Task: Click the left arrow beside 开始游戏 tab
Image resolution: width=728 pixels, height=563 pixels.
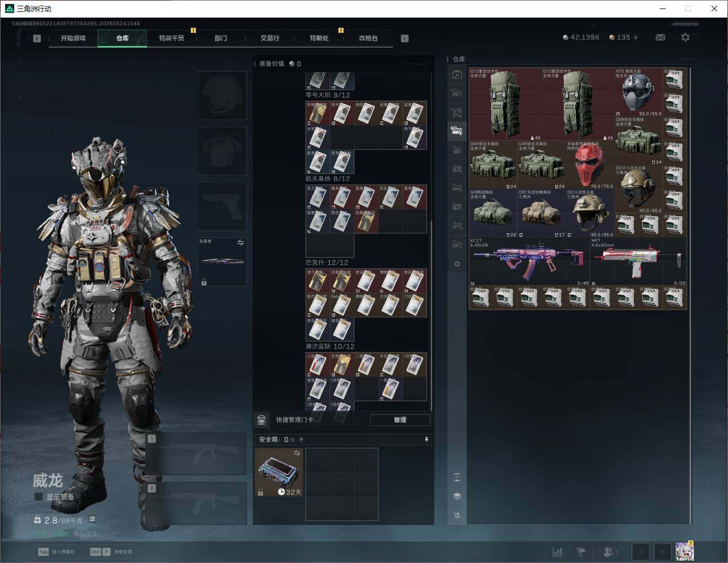Action: [x=37, y=39]
